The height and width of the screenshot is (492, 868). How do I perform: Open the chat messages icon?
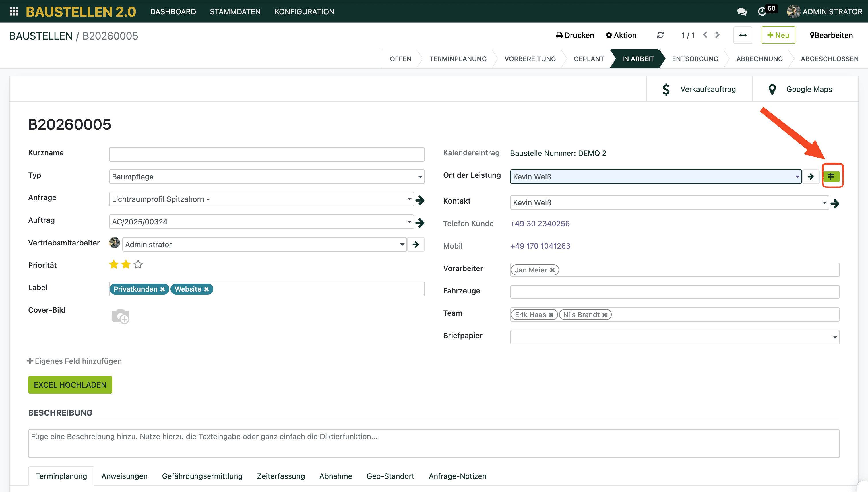click(x=742, y=11)
